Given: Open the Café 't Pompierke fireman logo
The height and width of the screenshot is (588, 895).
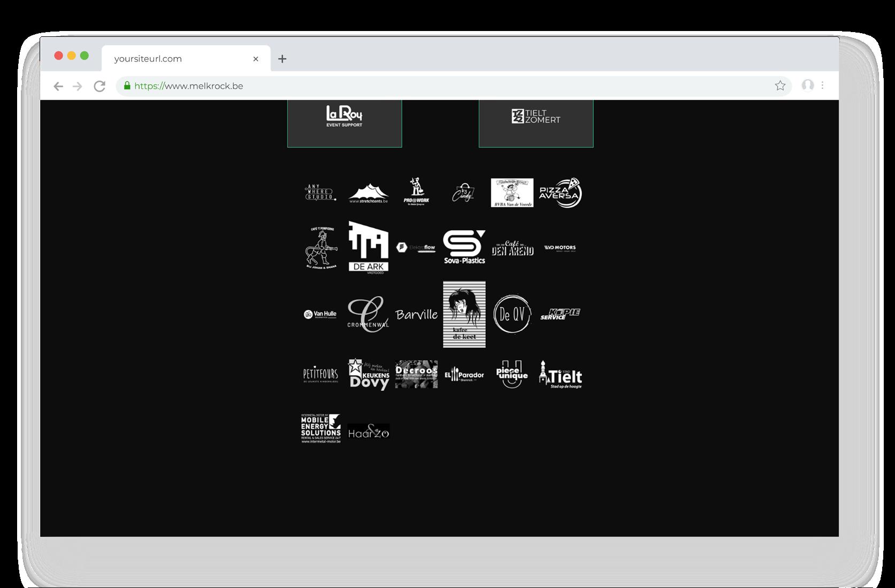Looking at the screenshot, I should [321, 248].
